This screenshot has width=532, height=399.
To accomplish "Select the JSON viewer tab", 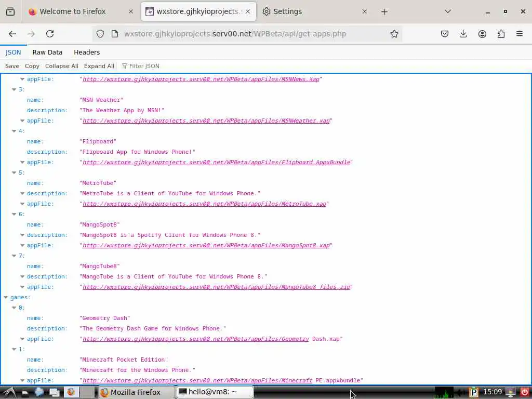I will (x=13, y=52).
